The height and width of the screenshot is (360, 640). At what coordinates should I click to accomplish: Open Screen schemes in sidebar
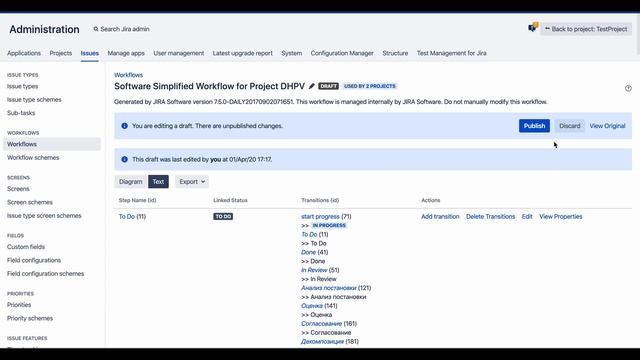(30, 202)
